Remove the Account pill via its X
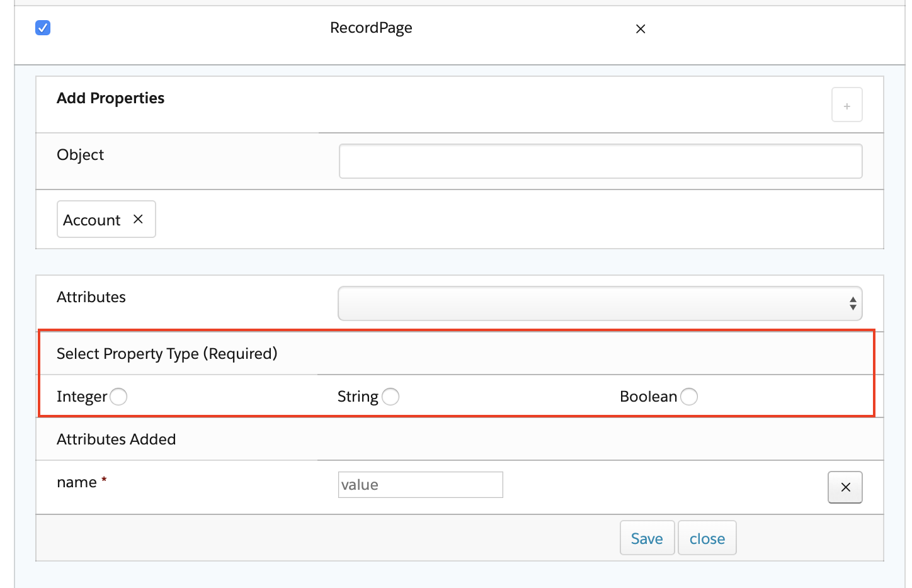Image resolution: width=912 pixels, height=588 pixels. [x=138, y=219]
